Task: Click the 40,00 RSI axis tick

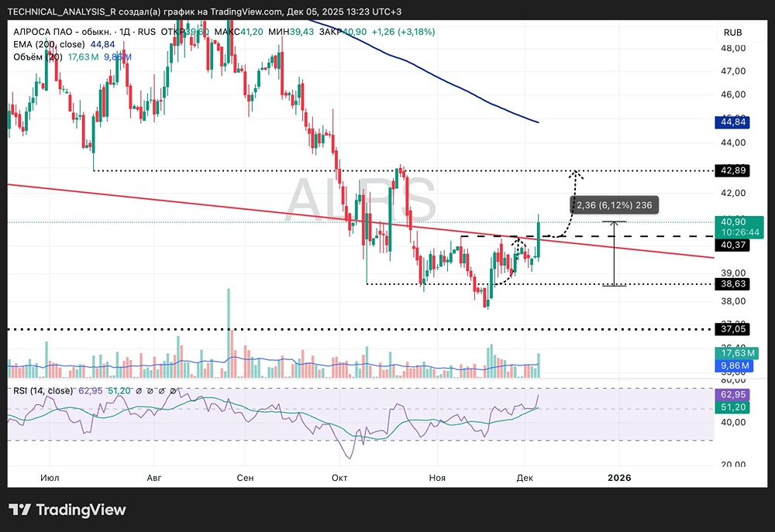Action: (x=733, y=422)
